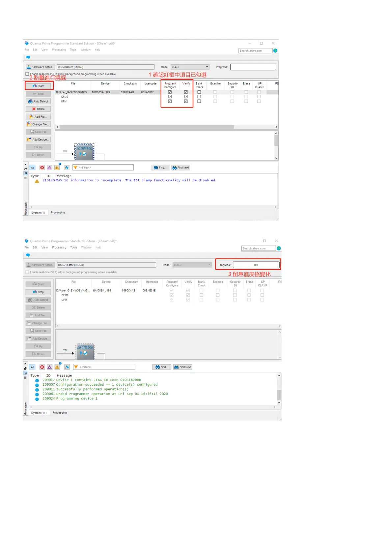392x555 pixels.
Task: Toggle Blank-Check for UFM row, upper window
Action: (x=199, y=102)
